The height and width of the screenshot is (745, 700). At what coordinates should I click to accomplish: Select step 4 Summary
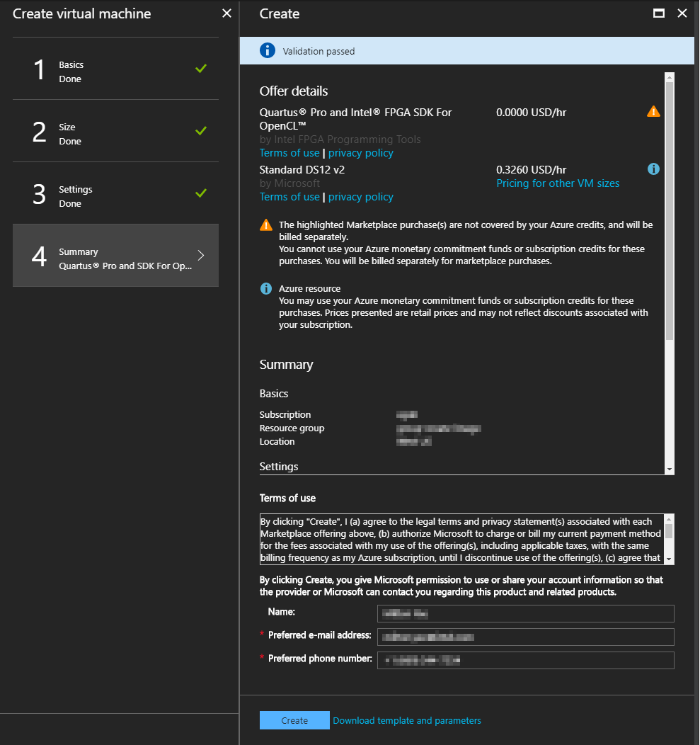115,256
